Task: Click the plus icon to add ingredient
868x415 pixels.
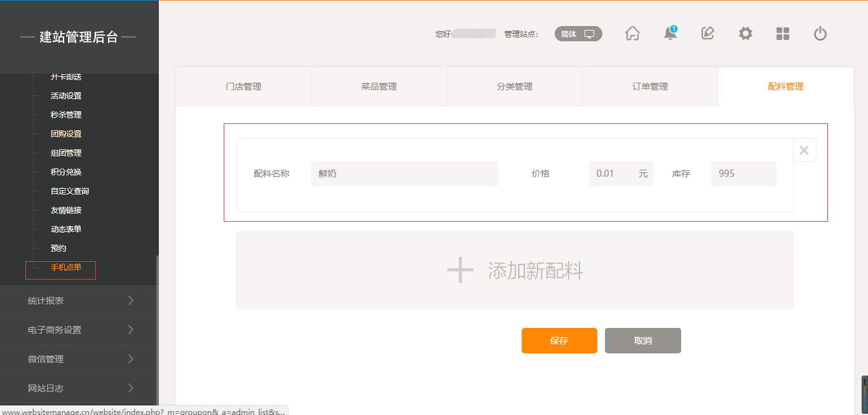Action: 460,270
